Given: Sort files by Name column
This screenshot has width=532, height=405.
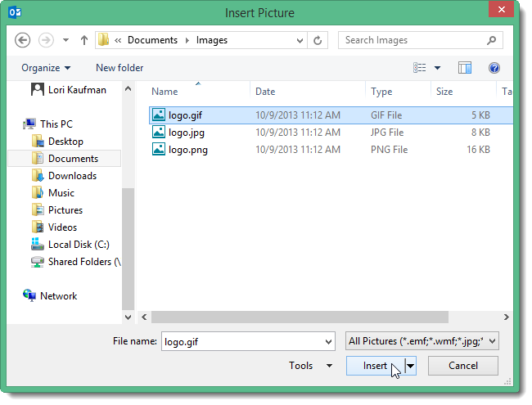Looking at the screenshot, I should pyautogui.click(x=165, y=92).
